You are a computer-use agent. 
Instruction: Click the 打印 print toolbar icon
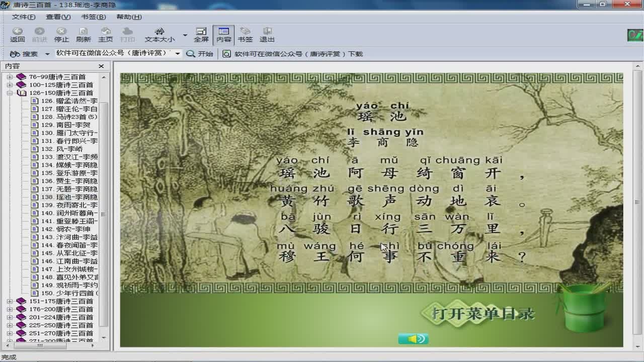128,35
